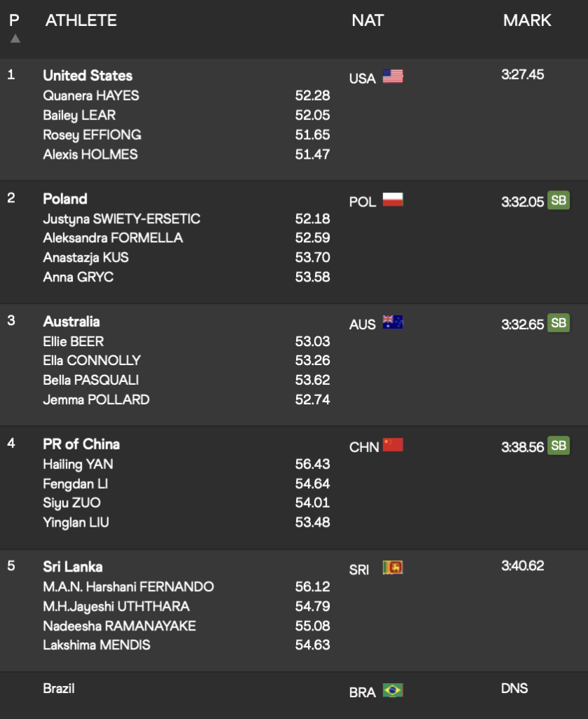Screen dimensions: 588x719
Task: Sort table by NAT column header
Action: point(368,20)
